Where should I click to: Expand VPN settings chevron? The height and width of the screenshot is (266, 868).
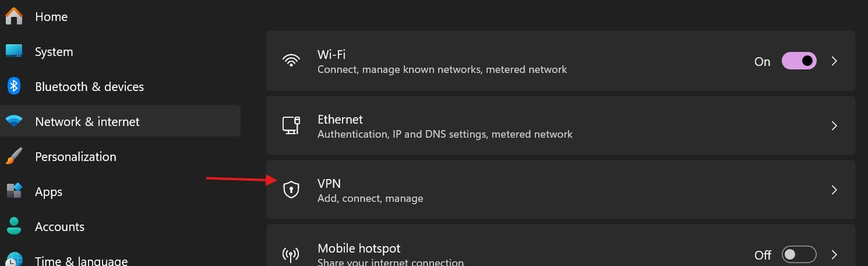point(835,190)
